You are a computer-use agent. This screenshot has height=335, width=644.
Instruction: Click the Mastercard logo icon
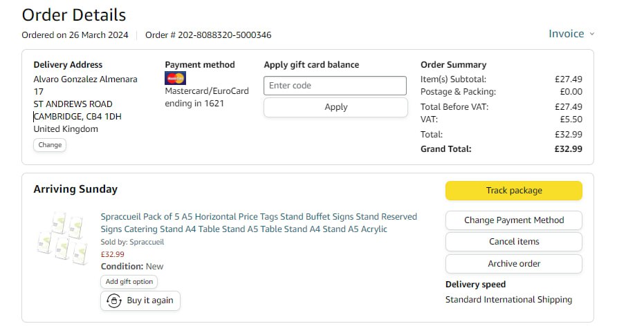[175, 78]
